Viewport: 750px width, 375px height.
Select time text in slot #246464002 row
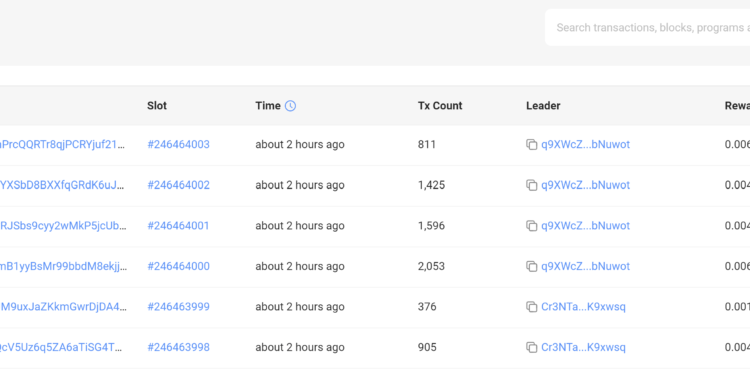click(300, 185)
